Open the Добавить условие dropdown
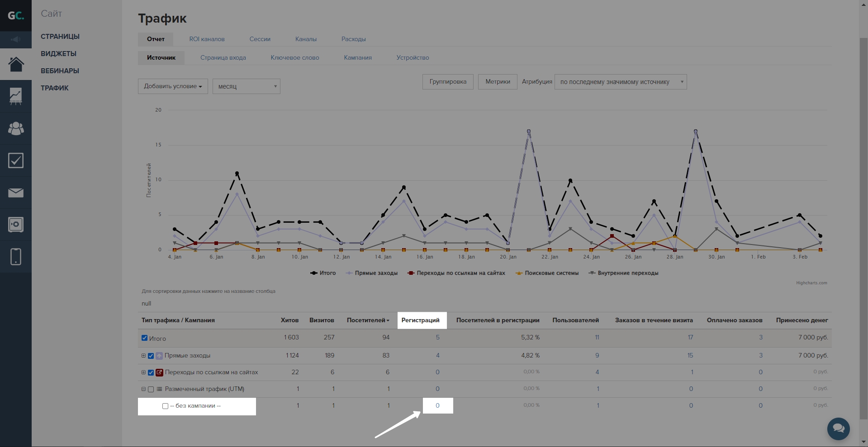Viewport: 868px width, 447px height. [x=173, y=86]
